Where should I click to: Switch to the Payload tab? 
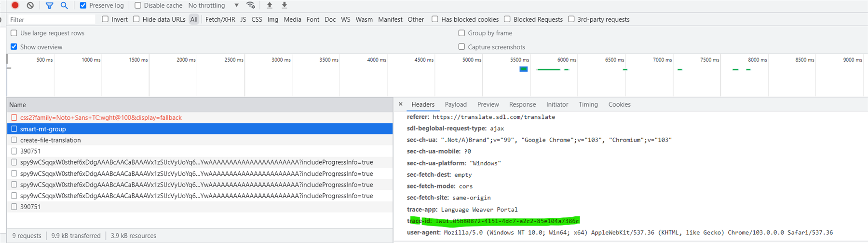456,104
